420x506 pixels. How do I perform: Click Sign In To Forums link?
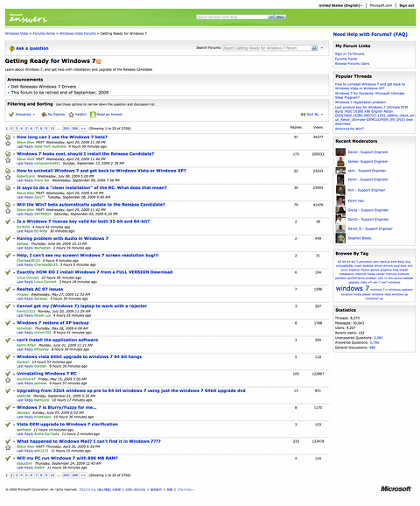tap(349, 54)
